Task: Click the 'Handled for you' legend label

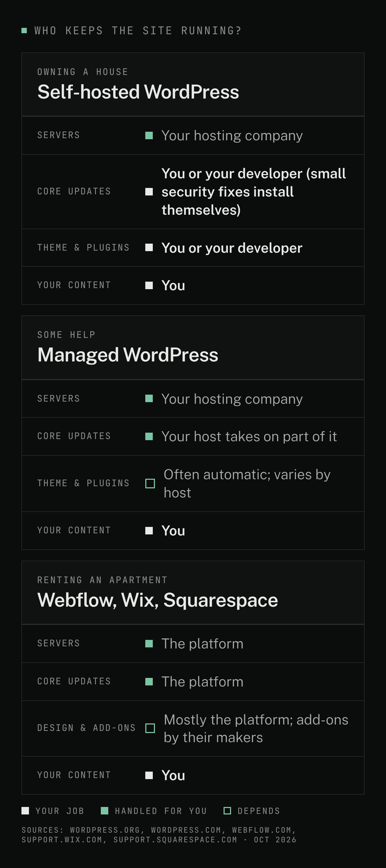Action: [x=161, y=811]
